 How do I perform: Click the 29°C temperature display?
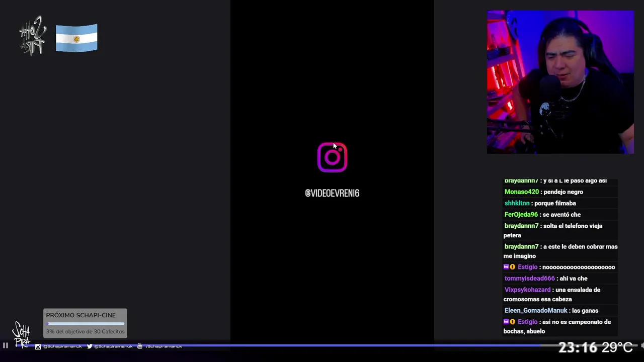tap(617, 347)
